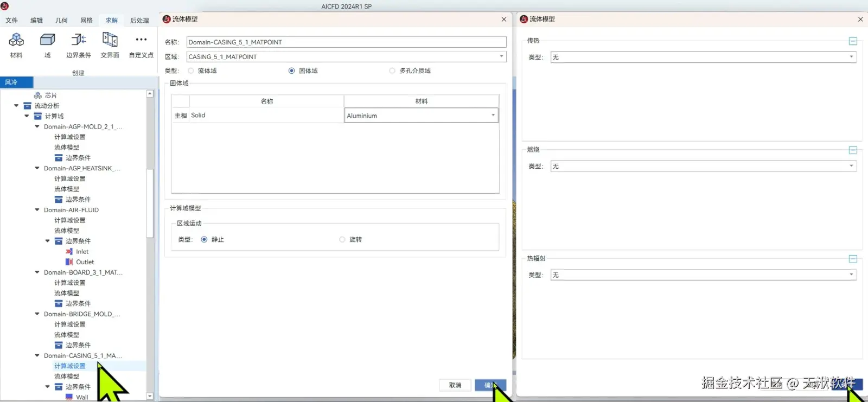This screenshot has width=868, height=402.
Task: Select 计算域设置 under Domain-CASING_5_1_MA
Action: click(69, 366)
